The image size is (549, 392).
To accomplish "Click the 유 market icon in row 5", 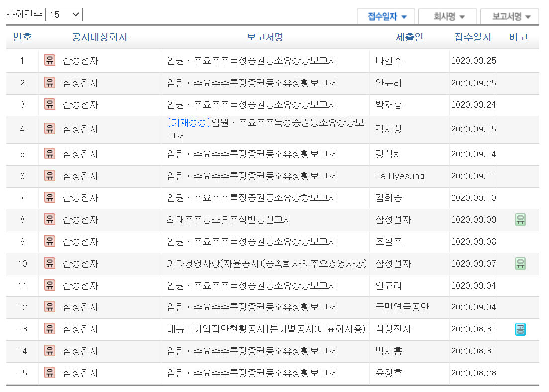I will [50, 154].
